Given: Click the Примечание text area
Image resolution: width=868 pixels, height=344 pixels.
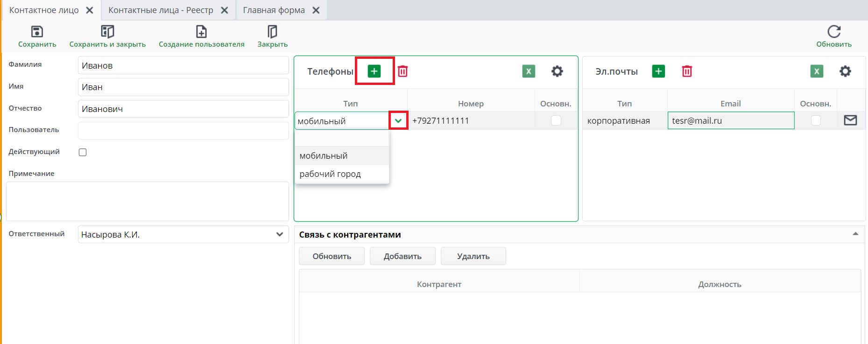Looking at the screenshot, I should (x=147, y=201).
